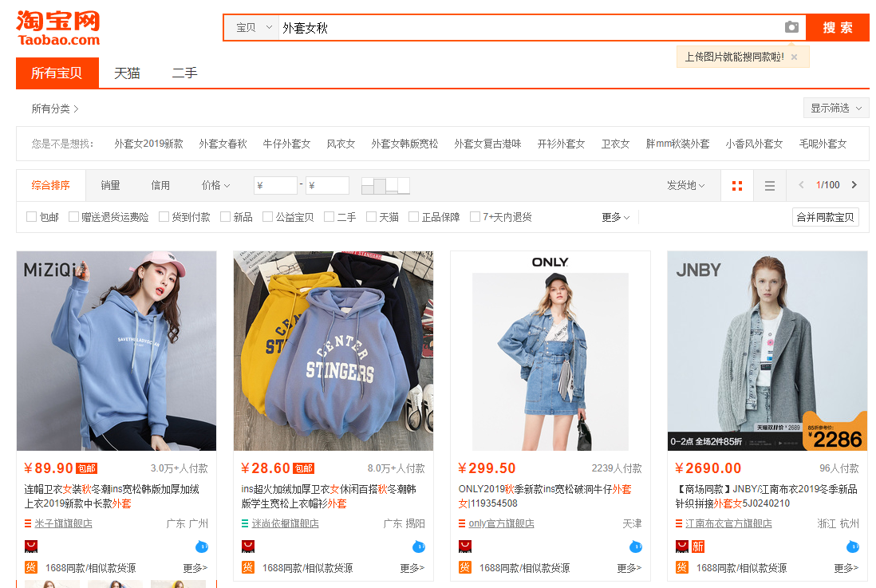Click the price range histogram slider
876x588 pixels.
pyautogui.click(x=385, y=186)
